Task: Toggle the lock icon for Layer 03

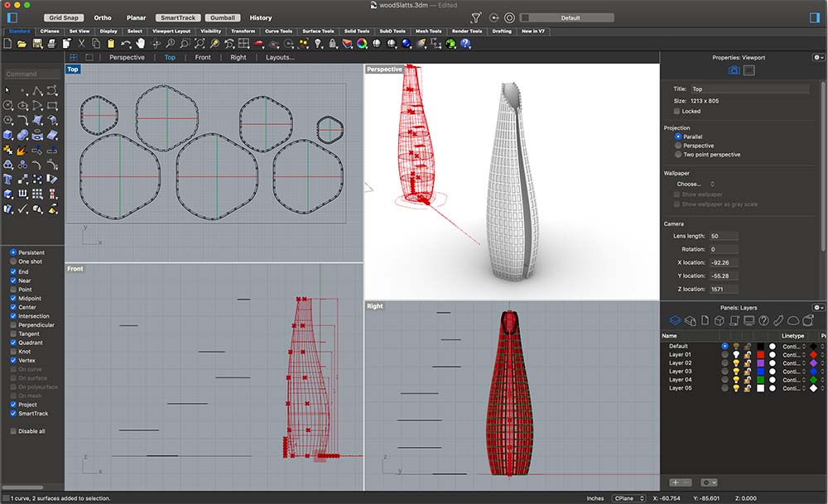Action: 748,372
